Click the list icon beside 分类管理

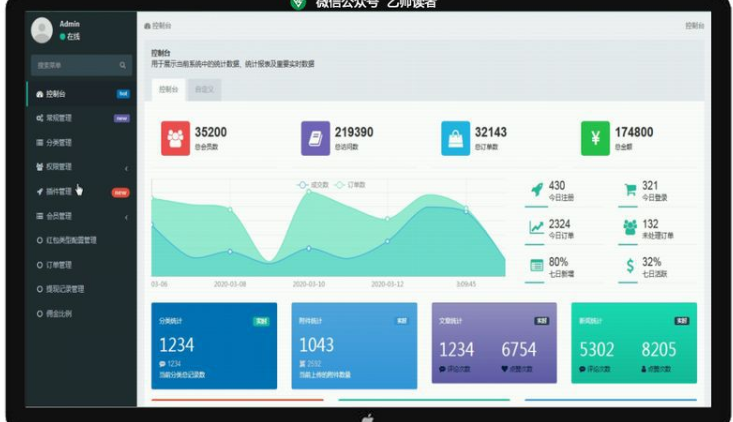40,143
